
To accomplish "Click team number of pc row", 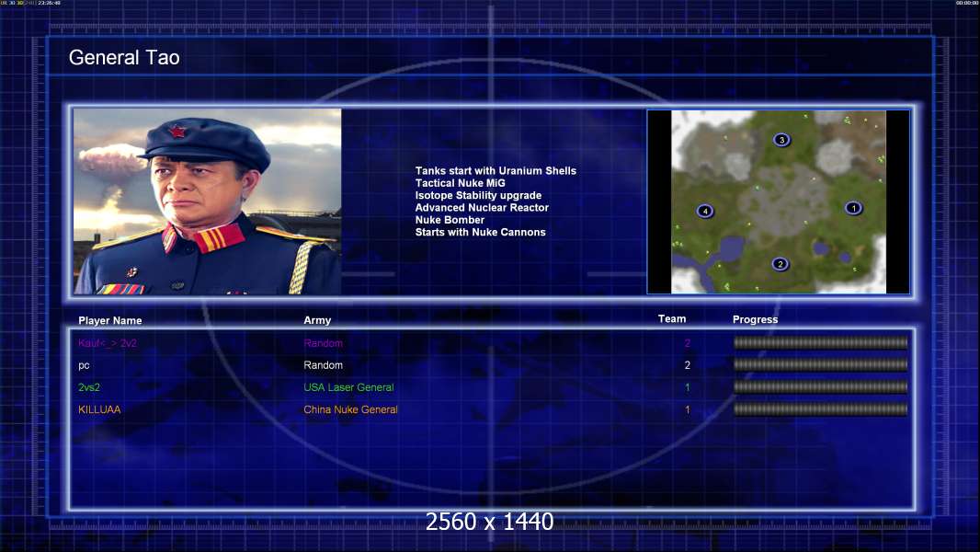I will pyautogui.click(x=688, y=365).
